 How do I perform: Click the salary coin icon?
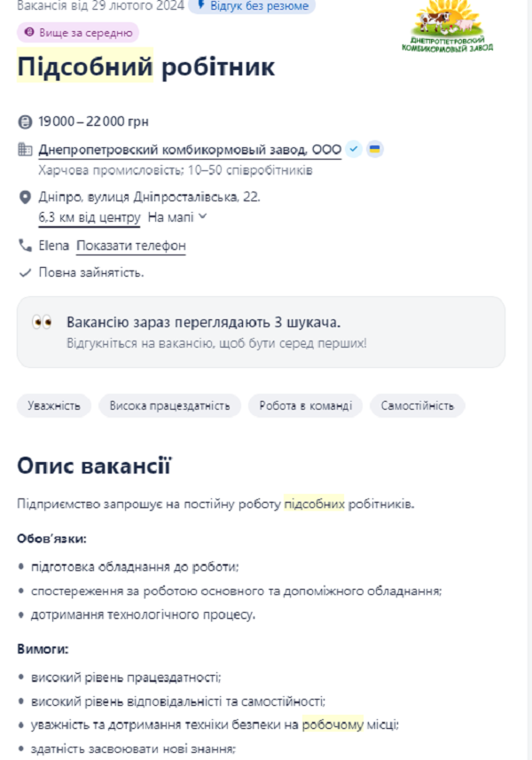pos(24,121)
